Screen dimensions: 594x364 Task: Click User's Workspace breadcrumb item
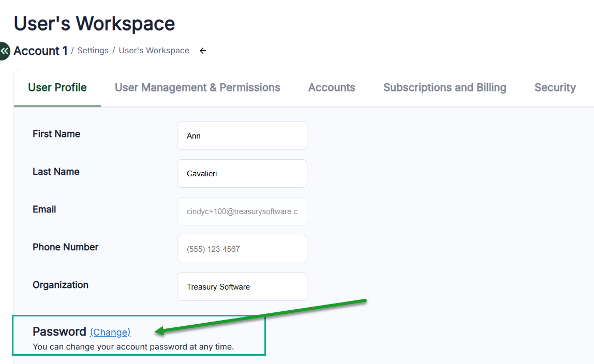point(154,51)
